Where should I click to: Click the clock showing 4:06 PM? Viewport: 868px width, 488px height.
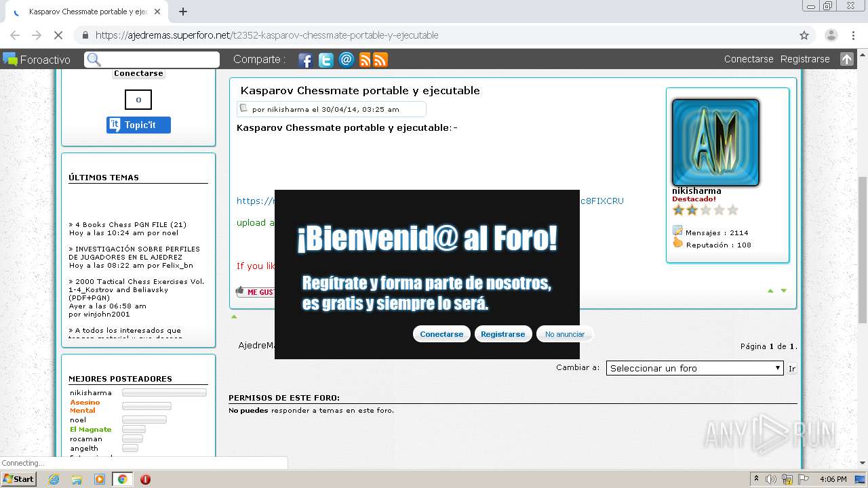[x=833, y=479]
